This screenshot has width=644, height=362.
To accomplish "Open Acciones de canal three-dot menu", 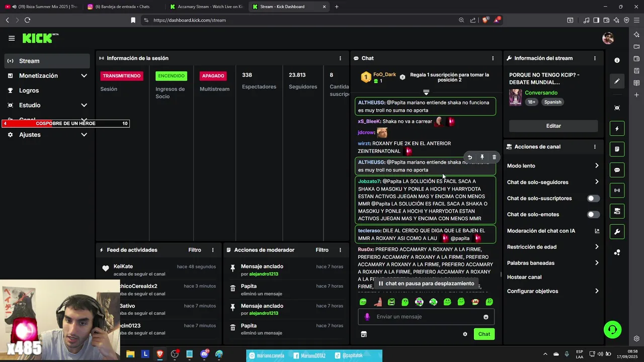I will click(595, 147).
